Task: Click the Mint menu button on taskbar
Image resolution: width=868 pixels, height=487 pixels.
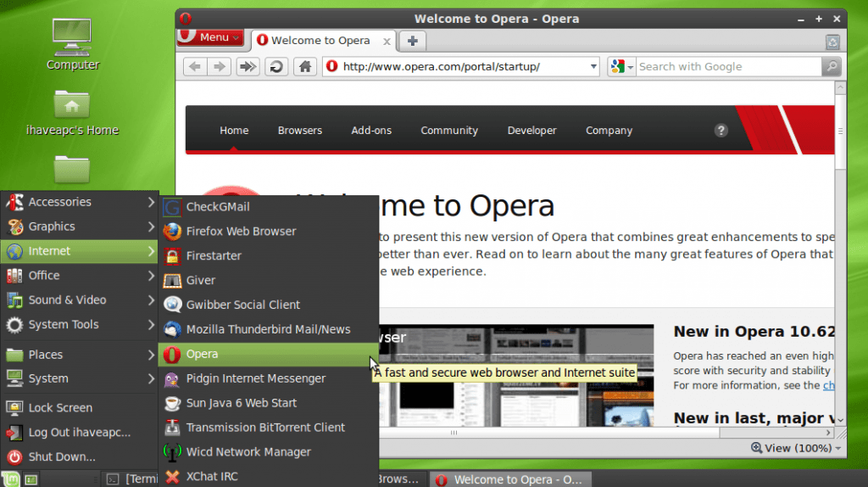Action: 10,479
